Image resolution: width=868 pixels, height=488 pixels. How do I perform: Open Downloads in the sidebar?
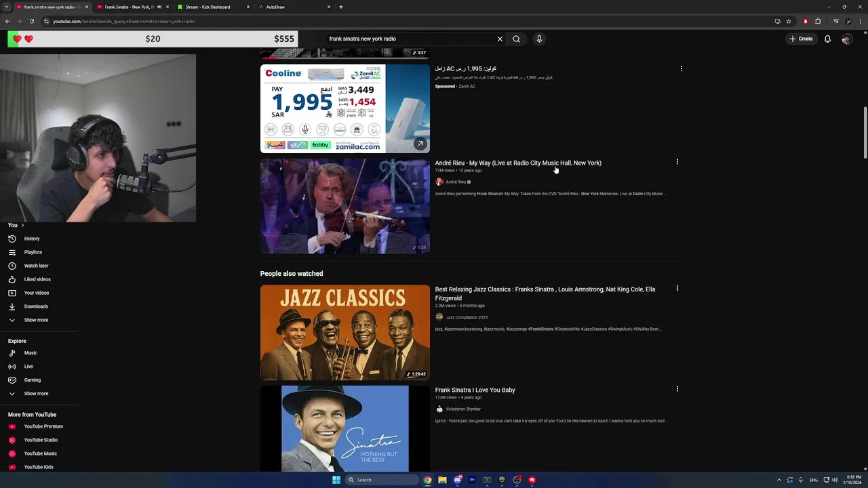36,306
